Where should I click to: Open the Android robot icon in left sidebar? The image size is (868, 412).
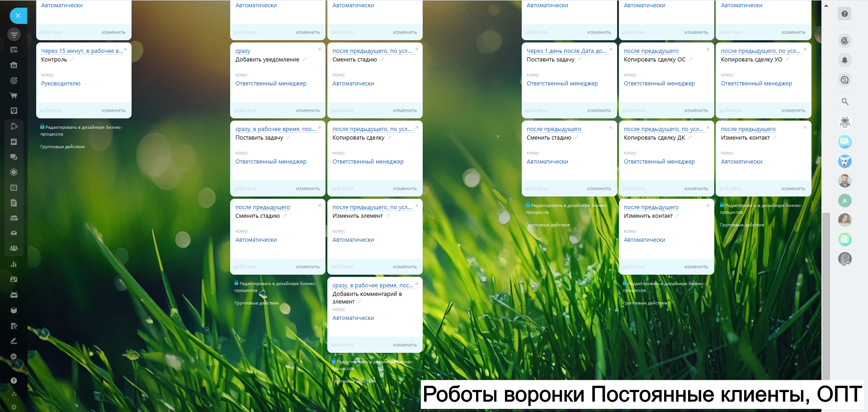(x=14, y=295)
